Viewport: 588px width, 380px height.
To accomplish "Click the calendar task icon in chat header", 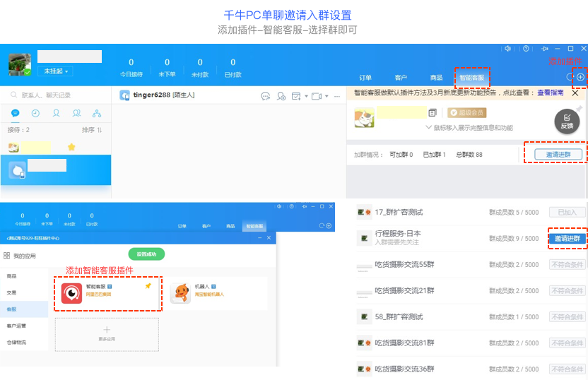I will point(296,96).
